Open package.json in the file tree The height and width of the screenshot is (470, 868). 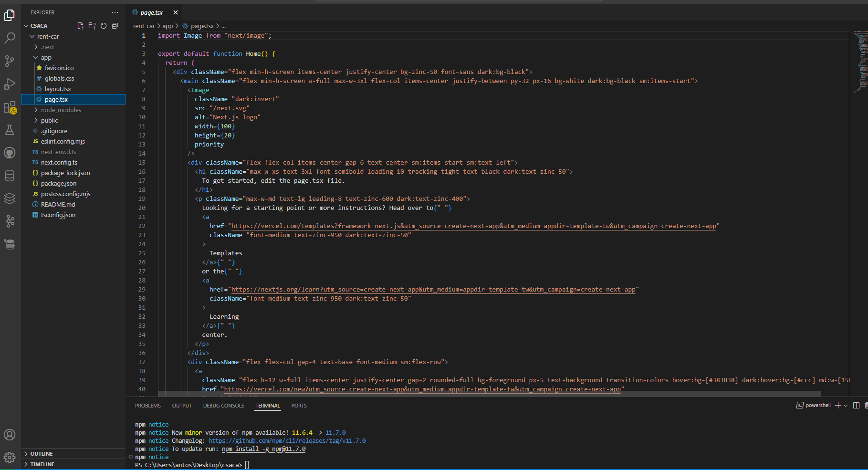[59, 184]
